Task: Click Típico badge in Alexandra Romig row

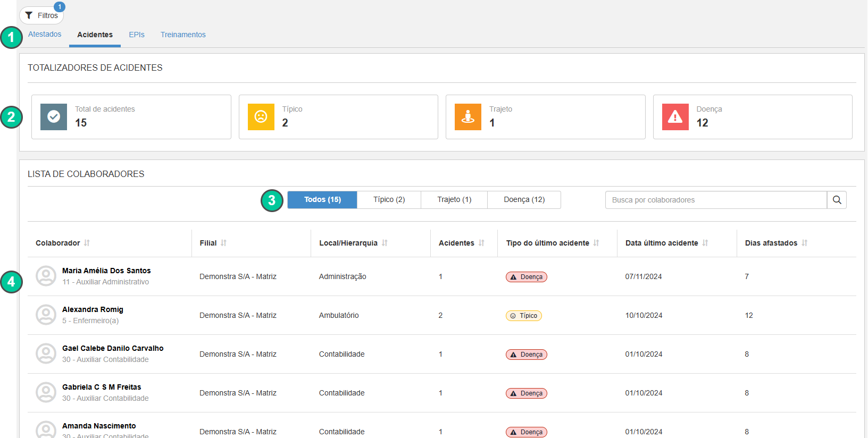Action: tap(524, 316)
